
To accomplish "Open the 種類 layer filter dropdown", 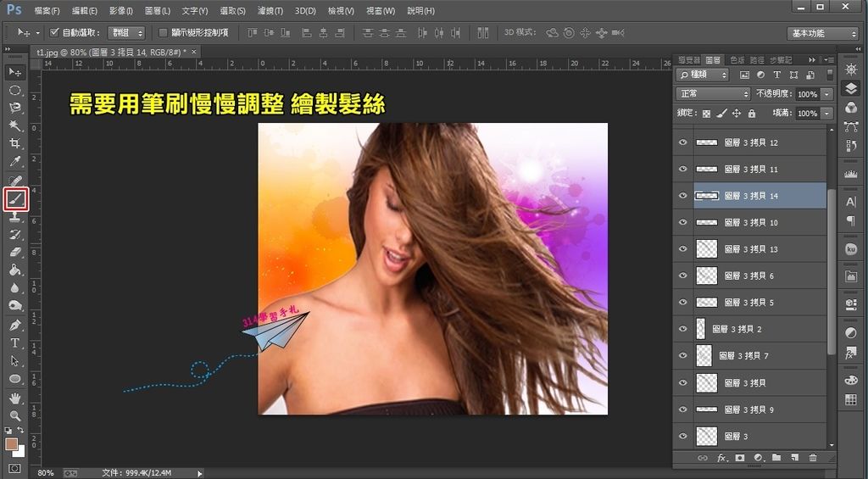I will (x=703, y=75).
